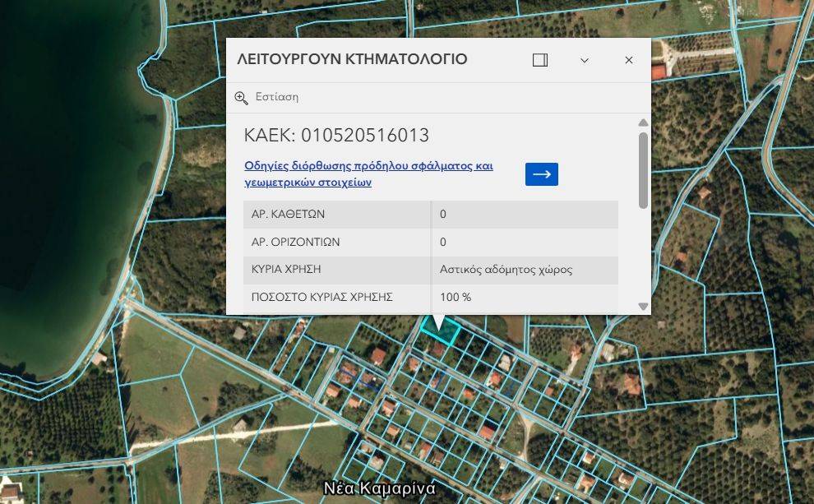Select the ΚΥΡΙΑ ΧΡΗΣΗ field label
The width and height of the screenshot is (814, 504).
tap(286, 270)
